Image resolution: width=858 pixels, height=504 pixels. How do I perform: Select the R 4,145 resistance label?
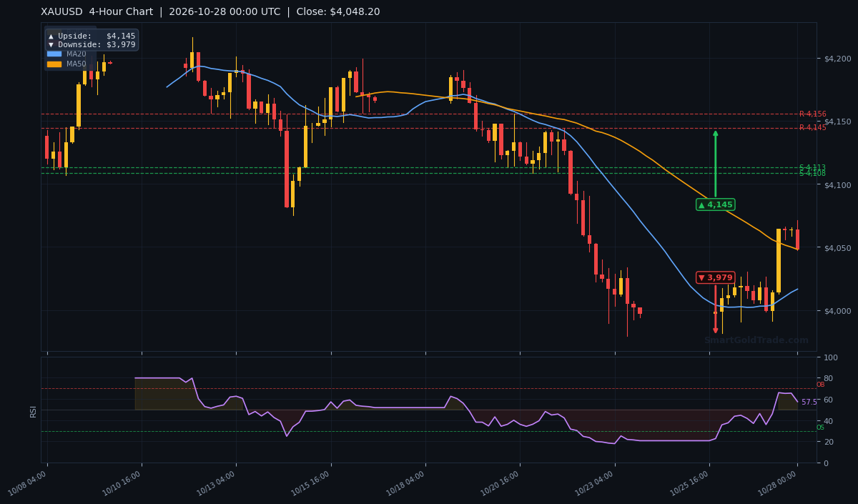pos(812,127)
